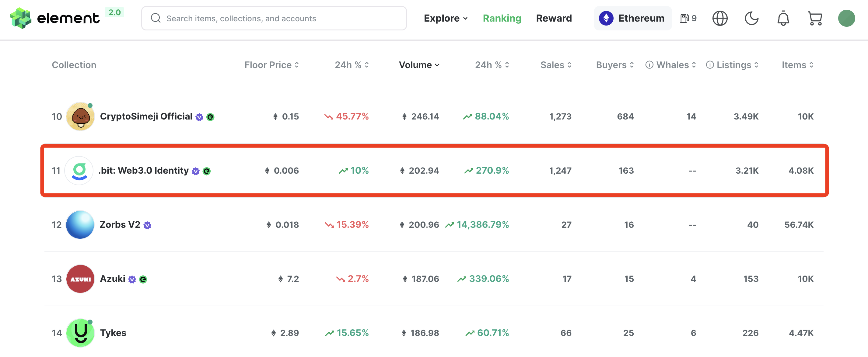This screenshot has width=868, height=357.
Task: Sort by floor price 24h % column
Action: click(352, 65)
